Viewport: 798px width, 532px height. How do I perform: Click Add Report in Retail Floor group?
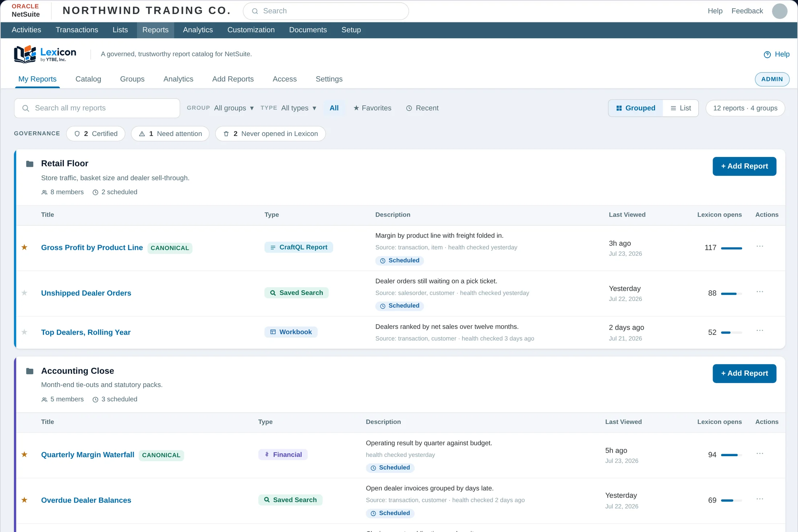click(744, 166)
